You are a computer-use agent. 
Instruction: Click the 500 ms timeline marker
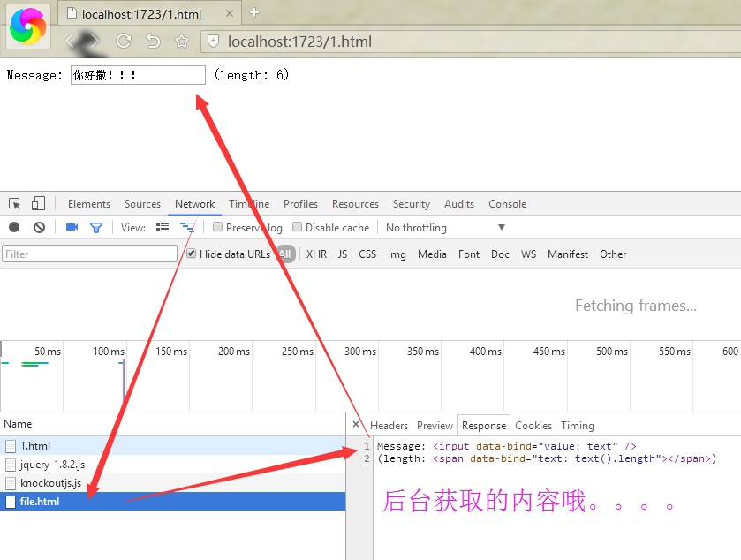[x=612, y=352]
